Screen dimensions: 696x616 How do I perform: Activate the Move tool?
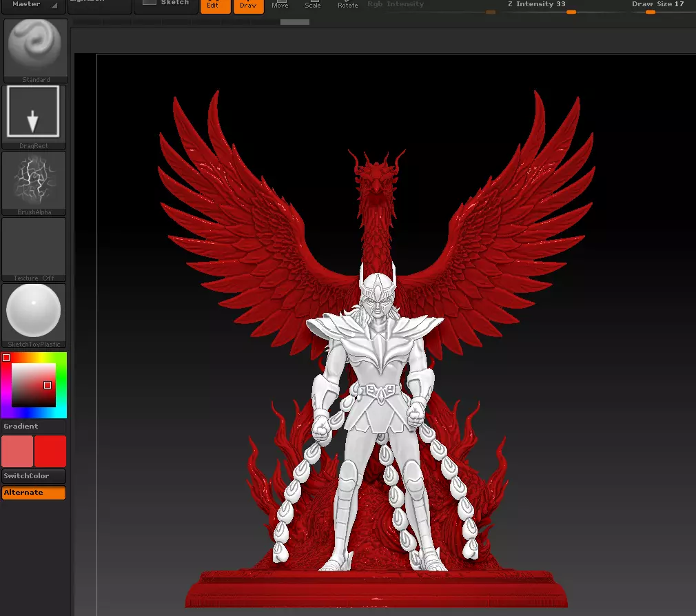[x=280, y=5]
